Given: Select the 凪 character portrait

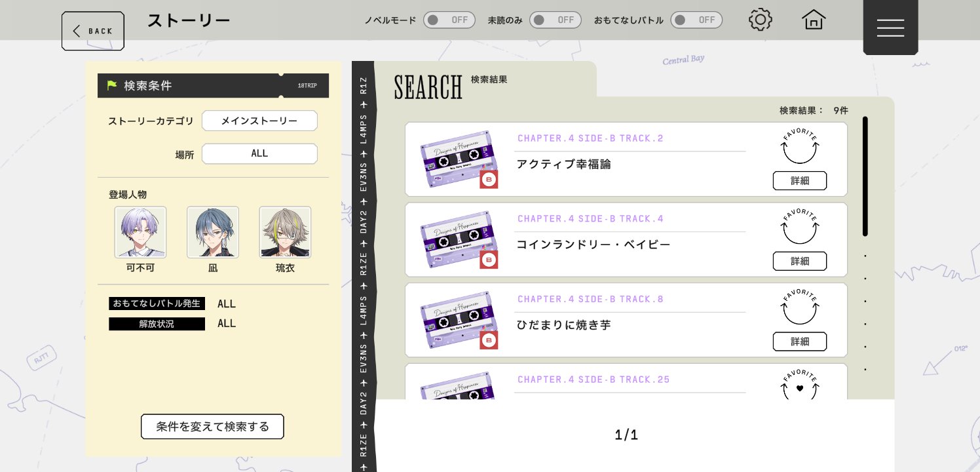Looking at the screenshot, I should pos(213,232).
